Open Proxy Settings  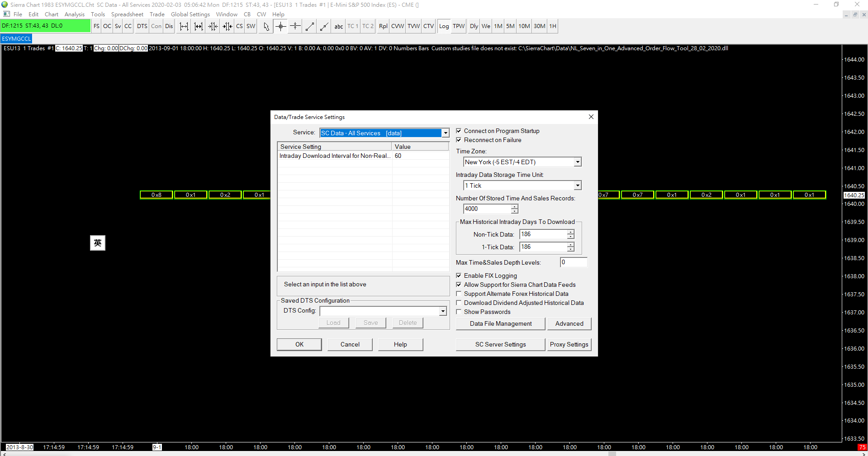(x=569, y=344)
